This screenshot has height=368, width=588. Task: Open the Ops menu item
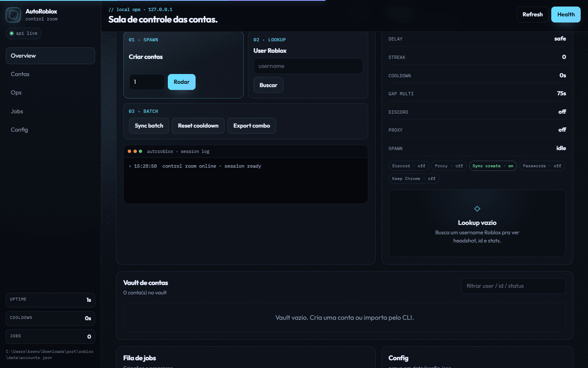[50, 92]
